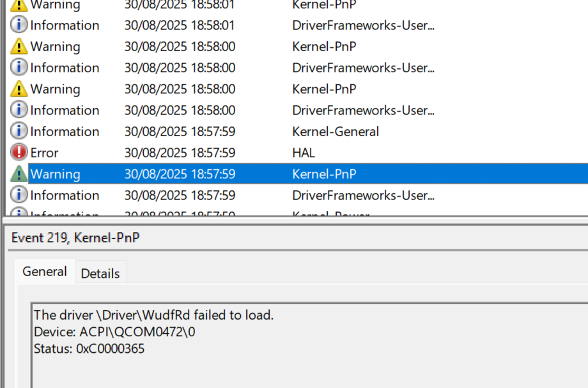Click the red Error icon beside HAL
The height and width of the screenshot is (388, 588).
tap(17, 152)
